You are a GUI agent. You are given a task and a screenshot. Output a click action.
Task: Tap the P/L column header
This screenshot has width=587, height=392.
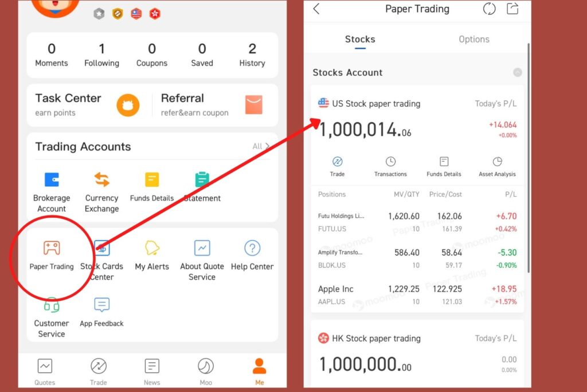pyautogui.click(x=511, y=194)
